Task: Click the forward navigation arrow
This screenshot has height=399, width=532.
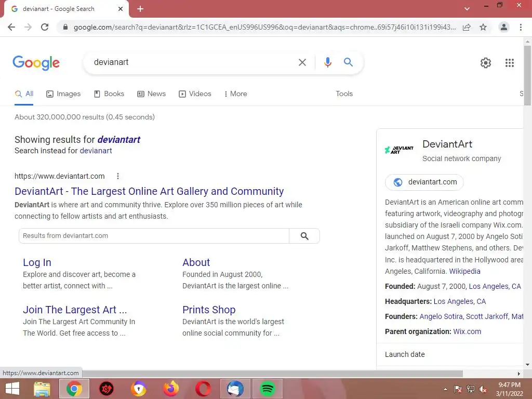Action: (x=28, y=27)
